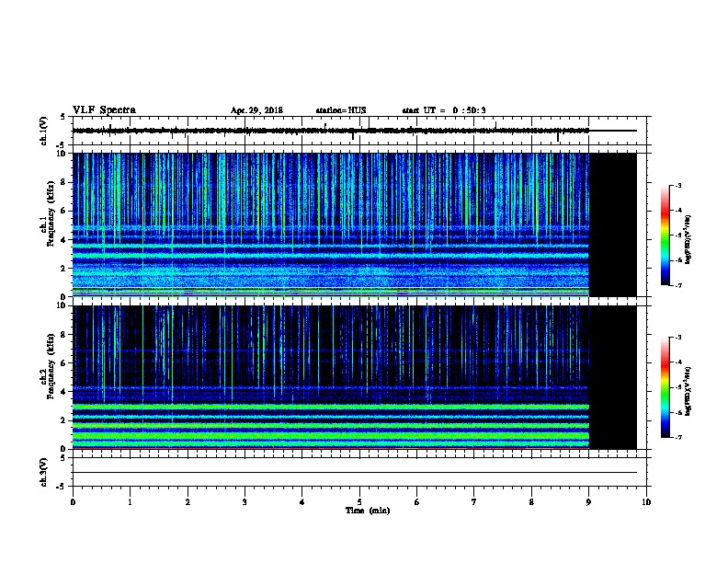Click the log(PSD) label beside ch.2 color bar
Viewport: 728px width, 563px height.
pos(688,392)
